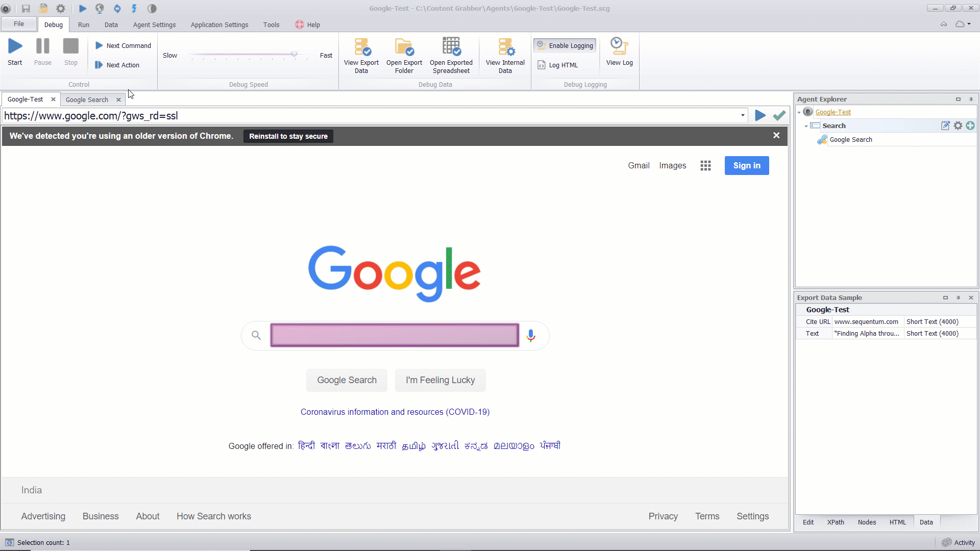This screenshot has width=980, height=551.
Task: Click the Google apps grid icon
Action: pyautogui.click(x=705, y=165)
